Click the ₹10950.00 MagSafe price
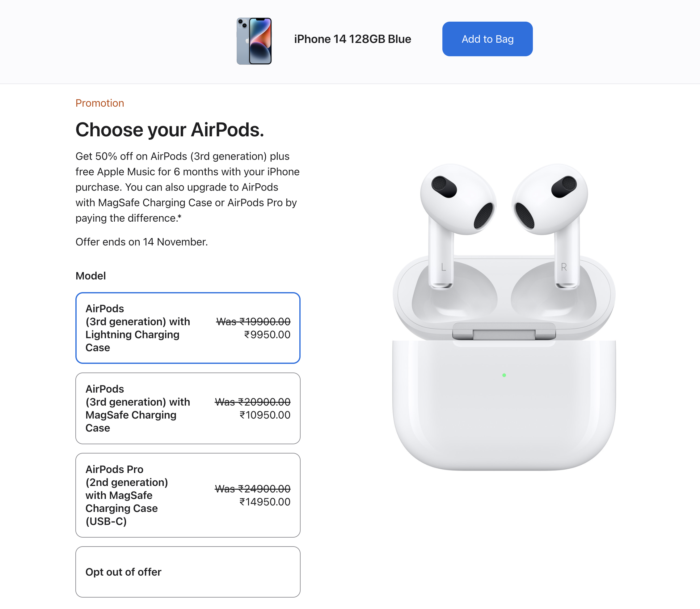Screen dimensions: 700x609 point(265,415)
